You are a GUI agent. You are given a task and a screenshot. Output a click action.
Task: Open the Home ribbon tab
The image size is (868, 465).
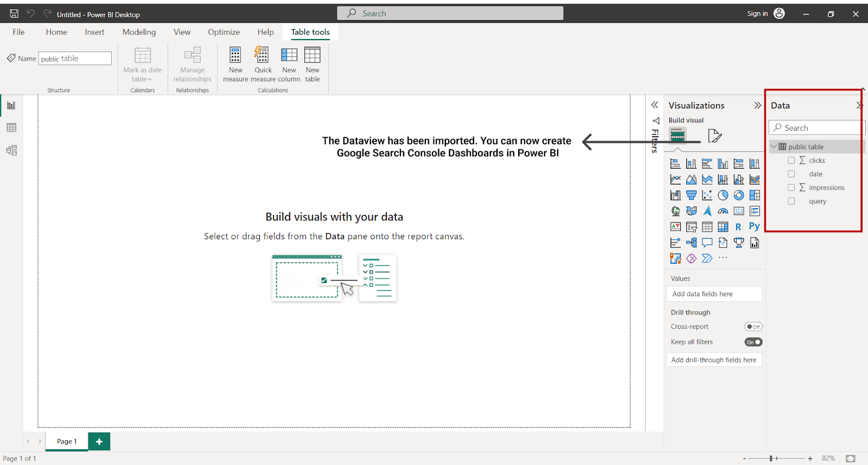(x=56, y=32)
